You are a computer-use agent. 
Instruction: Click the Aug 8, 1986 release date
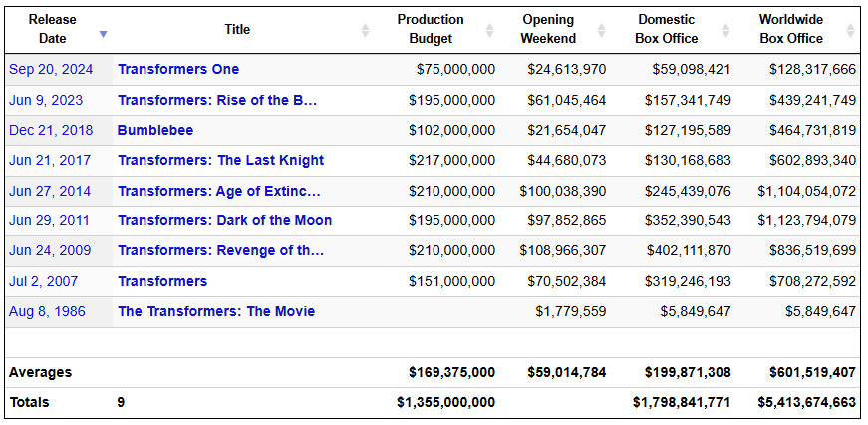(x=47, y=312)
